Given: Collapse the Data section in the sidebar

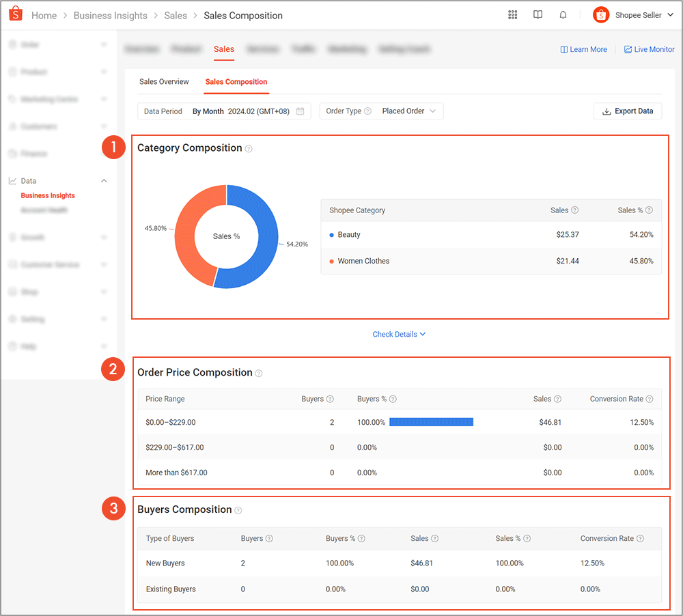Looking at the screenshot, I should click(104, 180).
